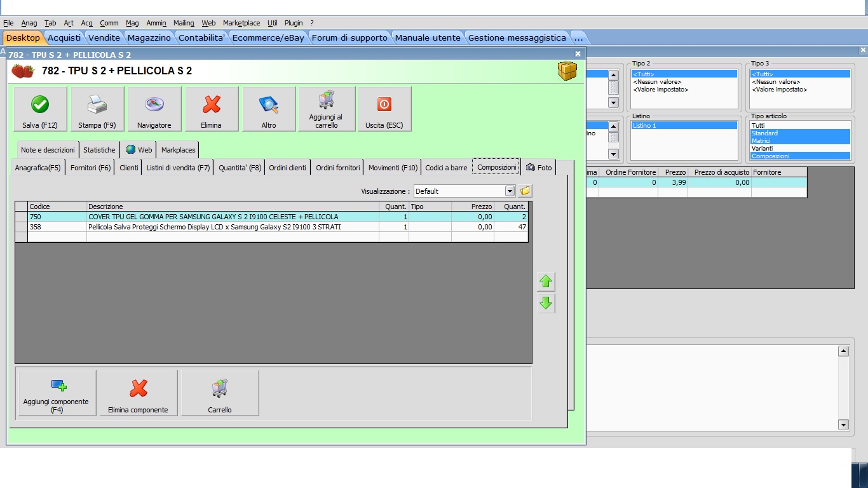Screen dimensions: 868x488
Task: Close the 782 - TPU S 2 dialog
Action: (x=578, y=54)
